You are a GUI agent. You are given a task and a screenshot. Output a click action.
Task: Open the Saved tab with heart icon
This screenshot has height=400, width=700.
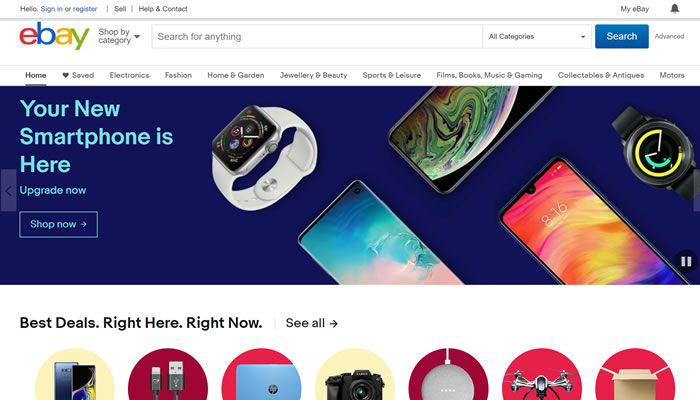(78, 75)
